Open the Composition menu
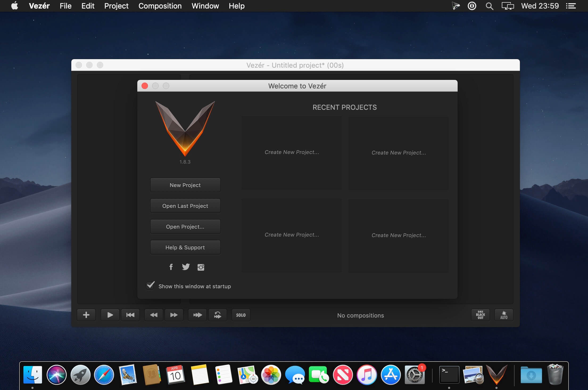The height and width of the screenshot is (390, 588). pos(160,6)
